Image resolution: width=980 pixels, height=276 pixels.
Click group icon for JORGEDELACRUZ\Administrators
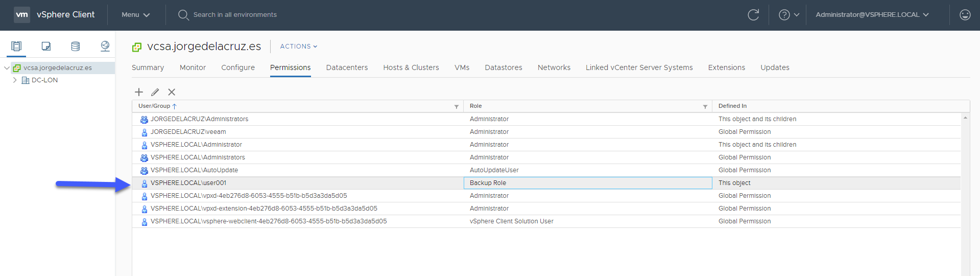tap(144, 120)
